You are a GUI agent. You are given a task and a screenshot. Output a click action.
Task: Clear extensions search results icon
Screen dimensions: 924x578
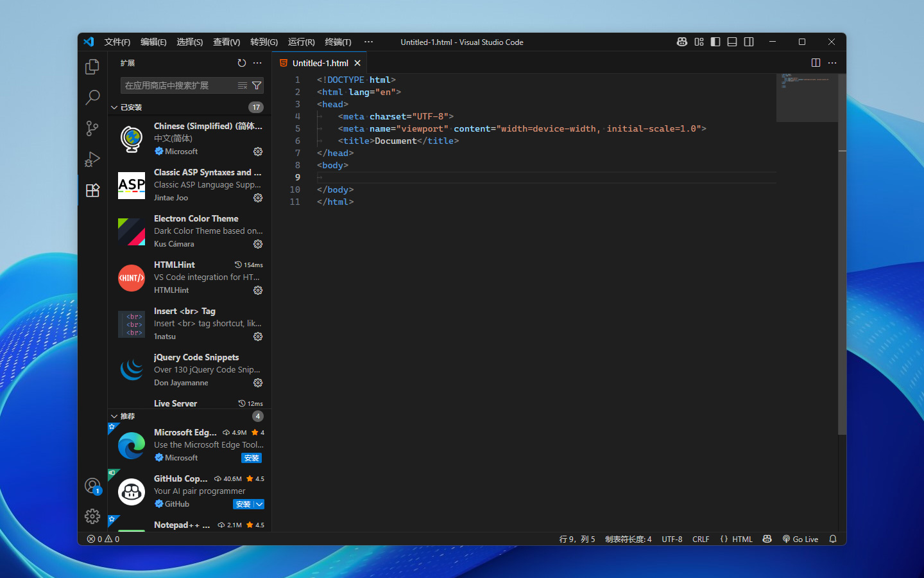(242, 85)
